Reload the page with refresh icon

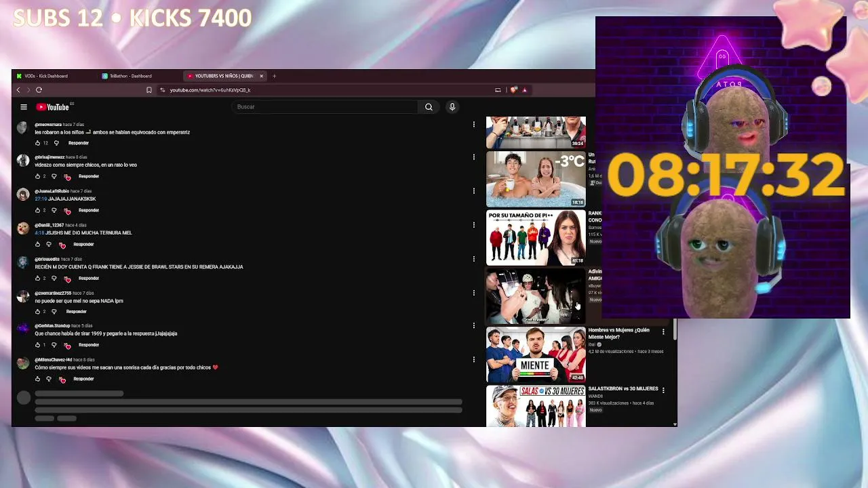(39, 90)
